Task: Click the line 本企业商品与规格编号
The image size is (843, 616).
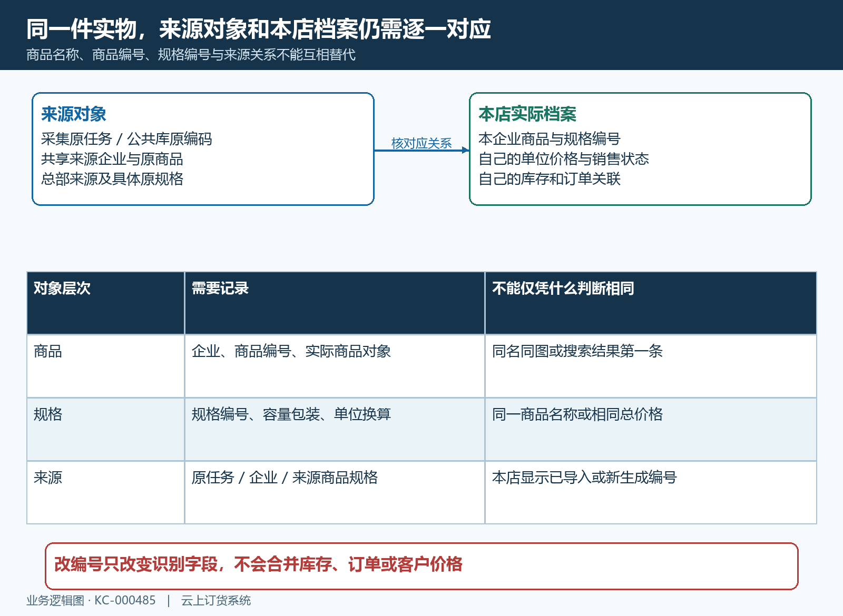Action: tap(550, 139)
